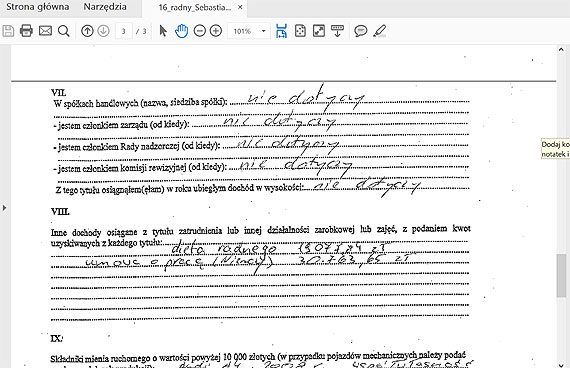Viewport: 570px width, 368px height.
Task: Fit one full page icon
Action: click(300, 31)
